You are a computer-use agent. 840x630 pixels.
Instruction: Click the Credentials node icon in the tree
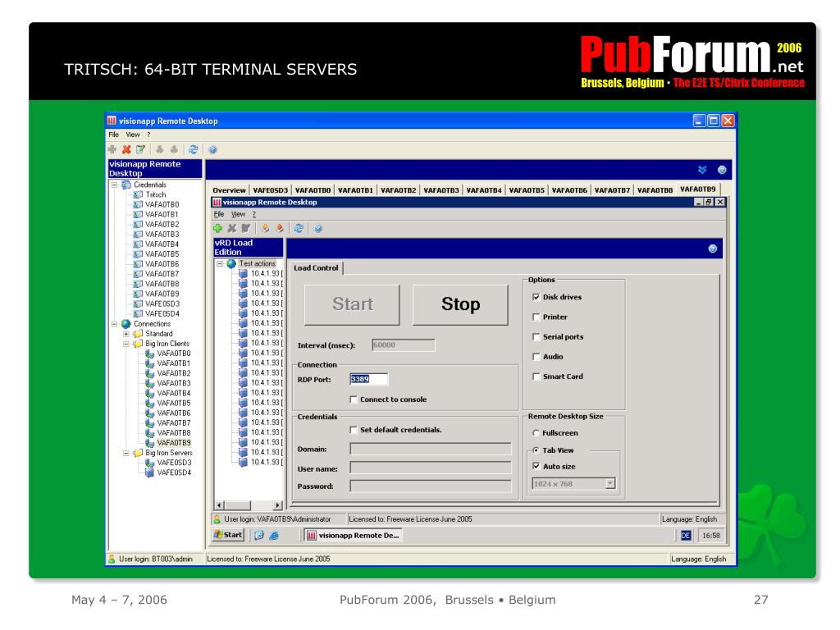point(126,185)
